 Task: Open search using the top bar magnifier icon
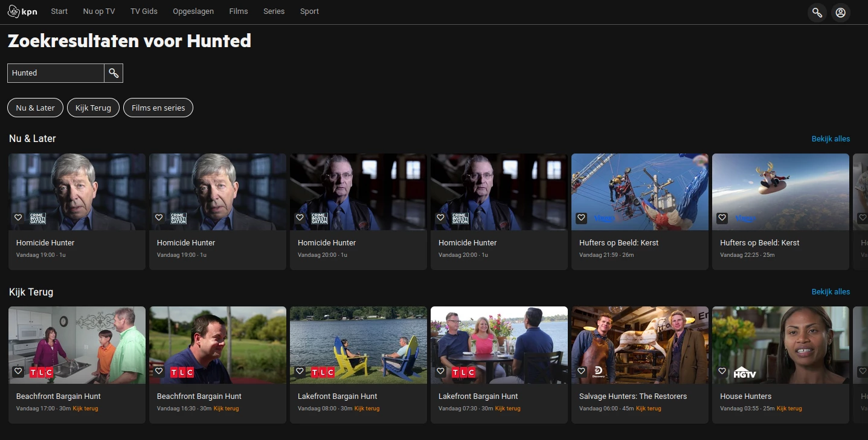tap(817, 12)
